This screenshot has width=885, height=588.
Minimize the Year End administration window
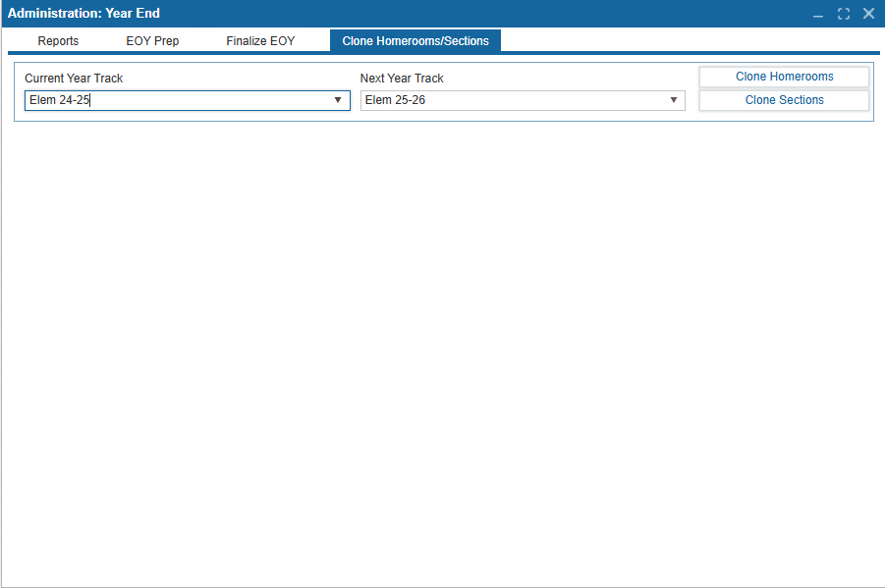click(818, 14)
